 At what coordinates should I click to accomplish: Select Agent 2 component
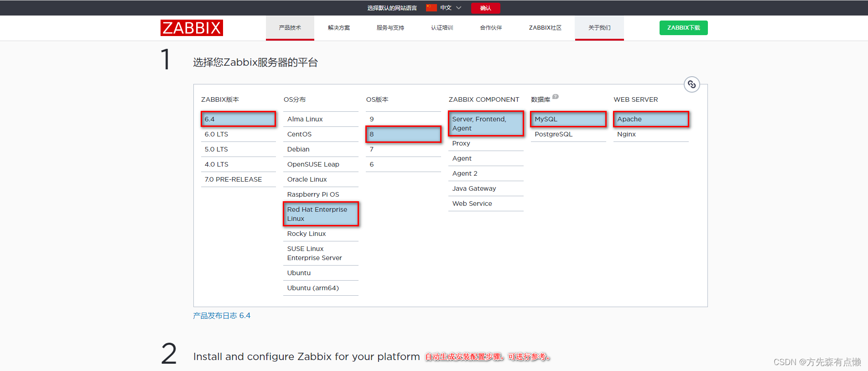(486, 173)
